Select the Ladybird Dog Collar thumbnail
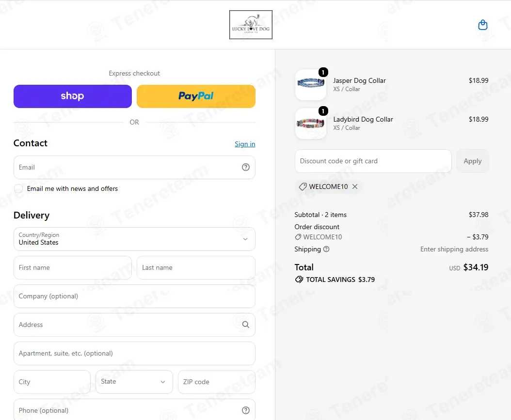Viewport: 511px width, 420px height. click(311, 124)
